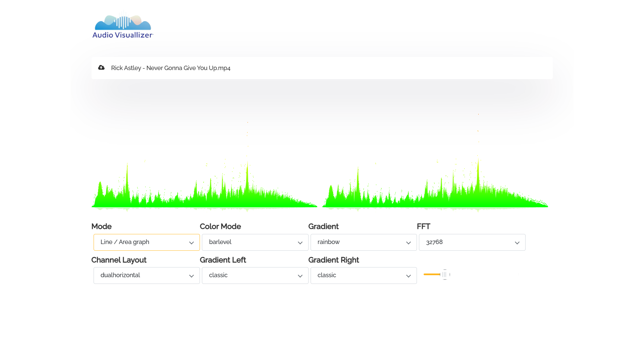Image resolution: width=644 pixels, height=362 pixels.
Task: Click the loaded file name Rick Astley mp4
Action: click(x=171, y=68)
